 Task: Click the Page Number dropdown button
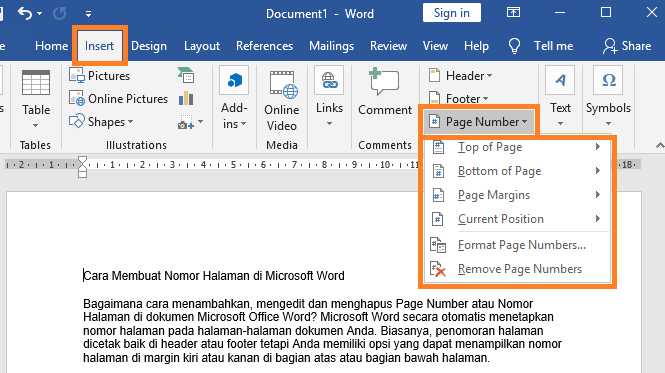pos(478,122)
